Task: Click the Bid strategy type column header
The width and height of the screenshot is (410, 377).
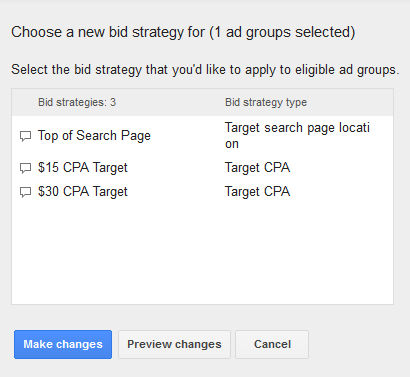Action: (266, 102)
